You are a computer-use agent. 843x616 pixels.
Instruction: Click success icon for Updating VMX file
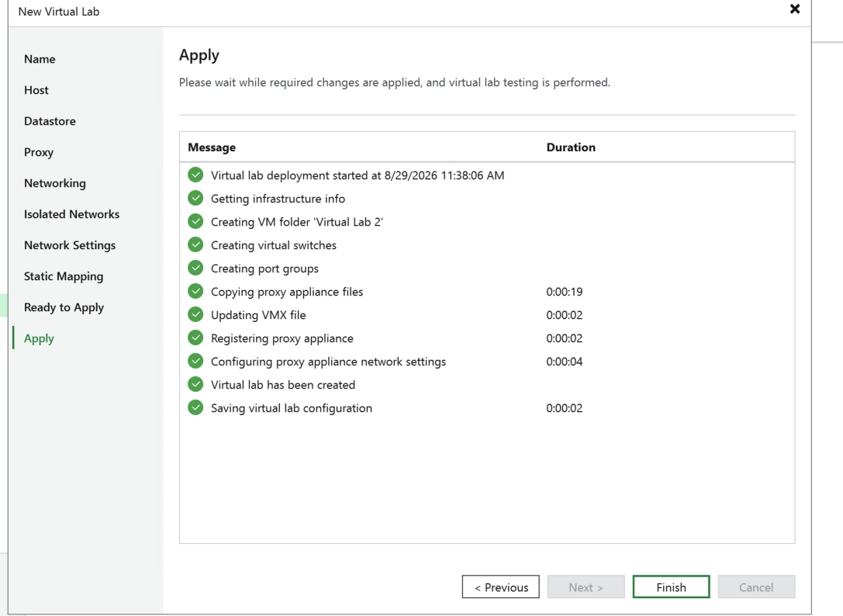pyautogui.click(x=195, y=314)
